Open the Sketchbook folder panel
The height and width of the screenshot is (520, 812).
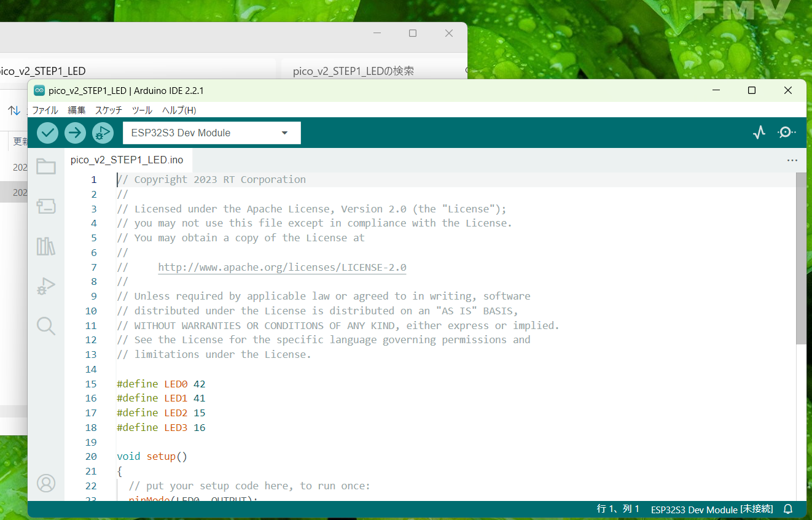tap(46, 166)
